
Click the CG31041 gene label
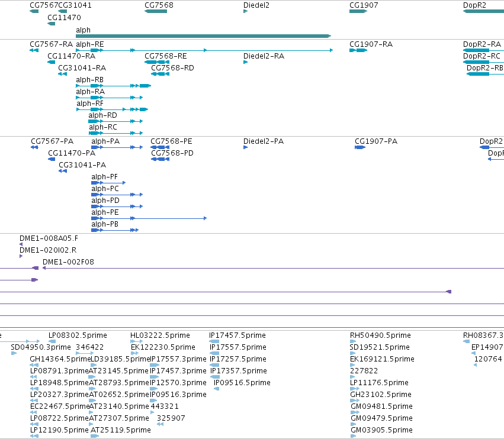click(x=75, y=5)
